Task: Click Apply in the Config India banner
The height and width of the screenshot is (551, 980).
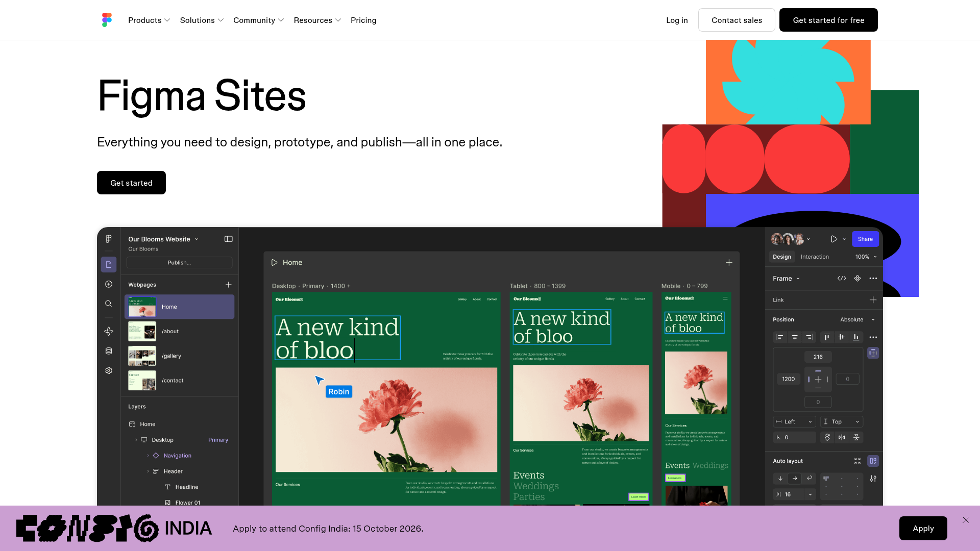Action: [x=923, y=528]
